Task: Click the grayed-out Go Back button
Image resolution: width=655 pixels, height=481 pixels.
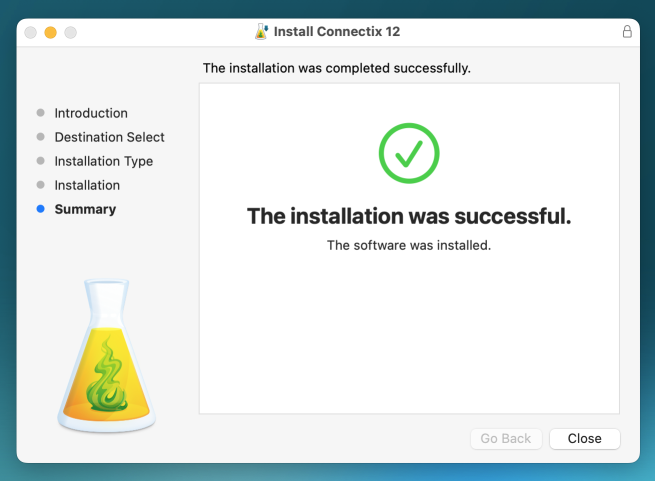Action: coord(506,439)
